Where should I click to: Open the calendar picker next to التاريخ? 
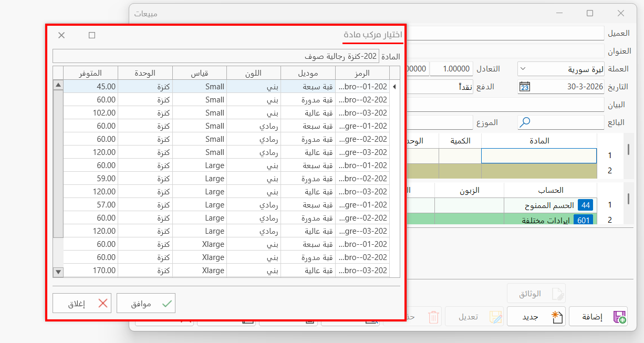[x=524, y=87]
